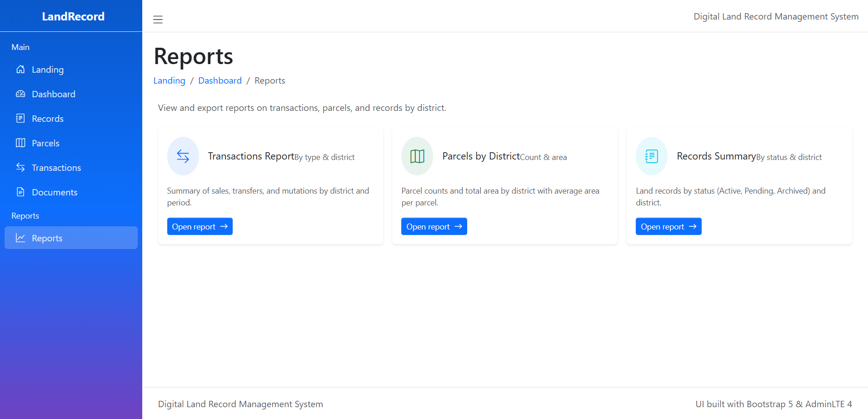Open the Dashboard speedometer icon

(21, 94)
